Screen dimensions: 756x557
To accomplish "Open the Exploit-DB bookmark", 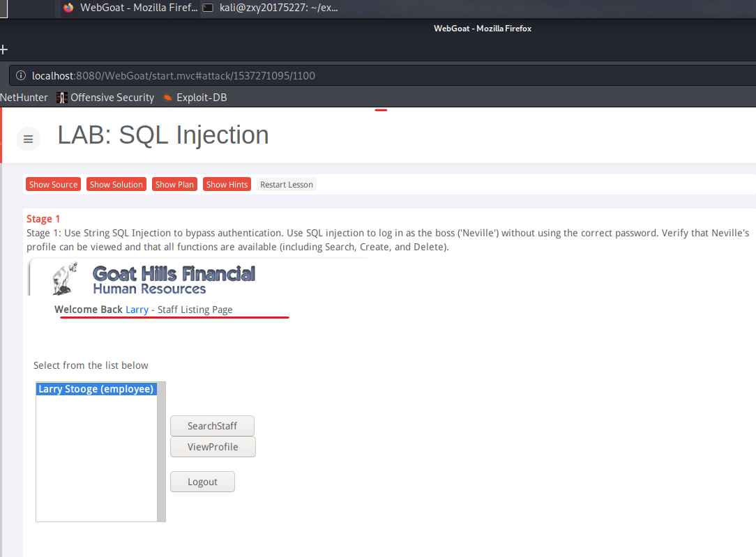I will coord(195,98).
